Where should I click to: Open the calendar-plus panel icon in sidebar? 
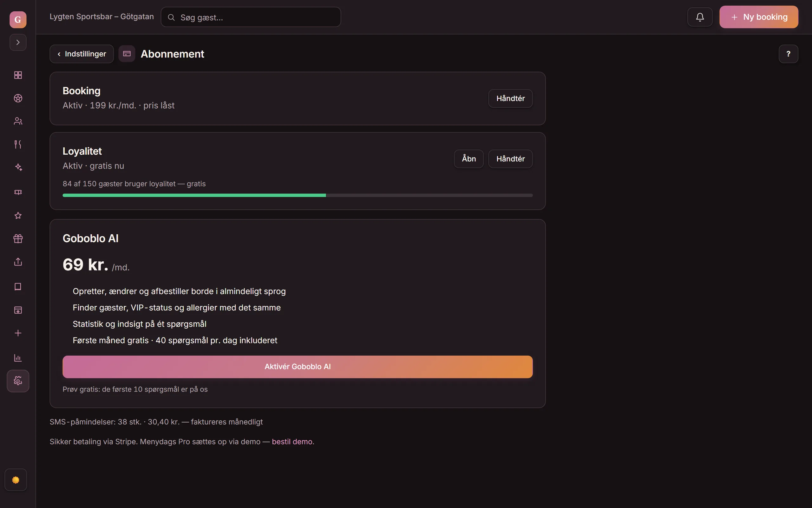(18, 310)
